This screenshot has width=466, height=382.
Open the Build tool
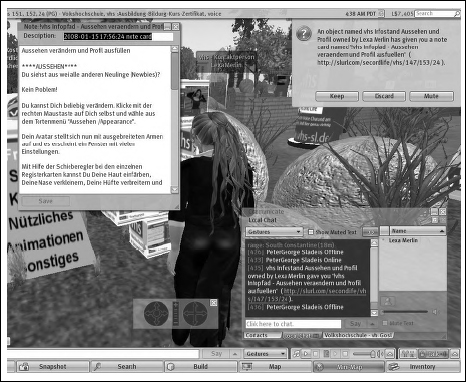[x=201, y=367]
